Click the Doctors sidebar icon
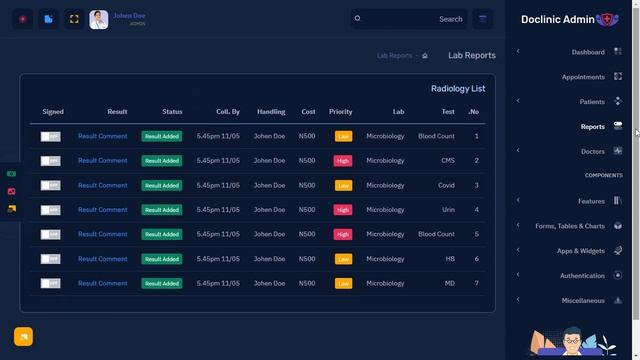 [618, 151]
